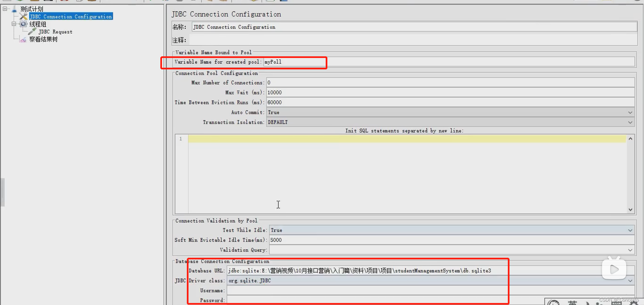Click the 线程组 gear icon
This screenshot has height=305, width=644.
[23, 24]
